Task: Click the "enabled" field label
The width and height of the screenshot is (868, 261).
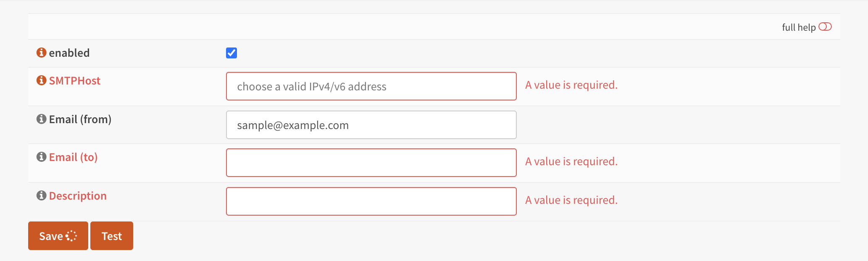Action: 69,53
